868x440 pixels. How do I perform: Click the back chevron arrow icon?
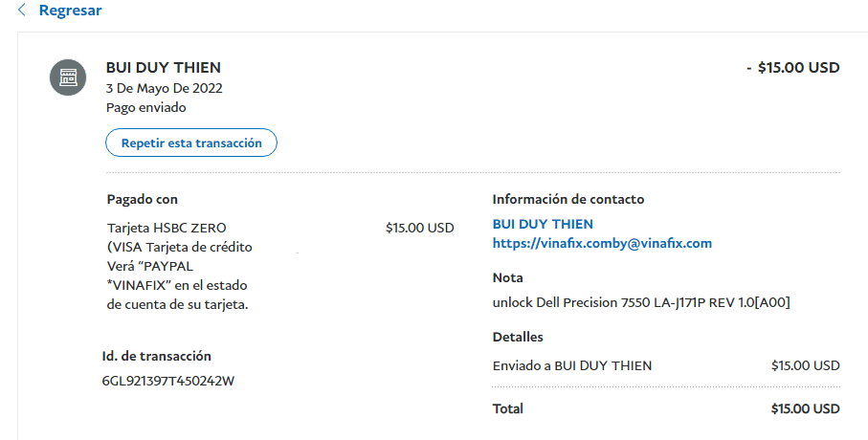pyautogui.click(x=22, y=11)
